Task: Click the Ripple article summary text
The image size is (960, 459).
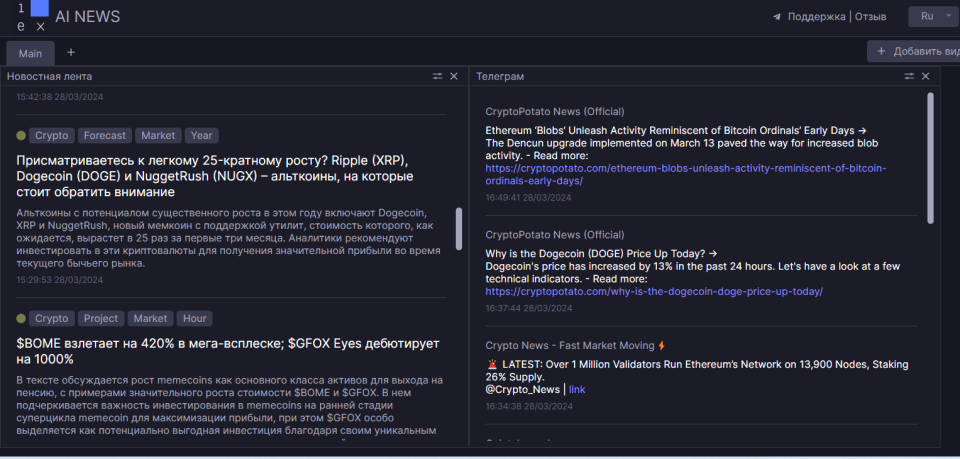Action: point(226,239)
